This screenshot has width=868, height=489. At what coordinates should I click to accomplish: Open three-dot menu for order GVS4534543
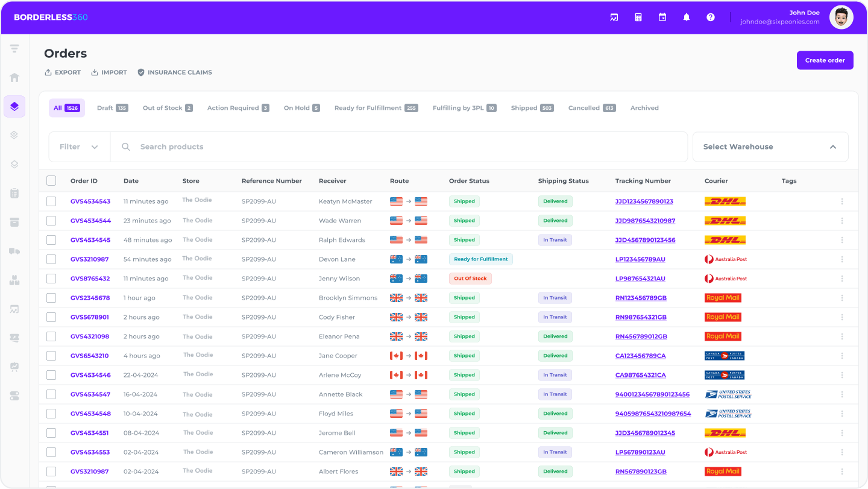pos(842,201)
